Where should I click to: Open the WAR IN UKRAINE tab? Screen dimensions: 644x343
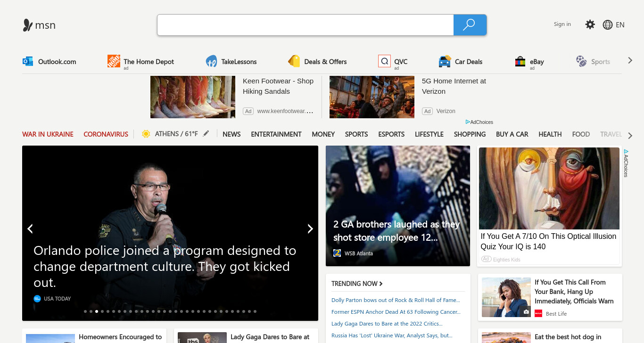(x=48, y=134)
